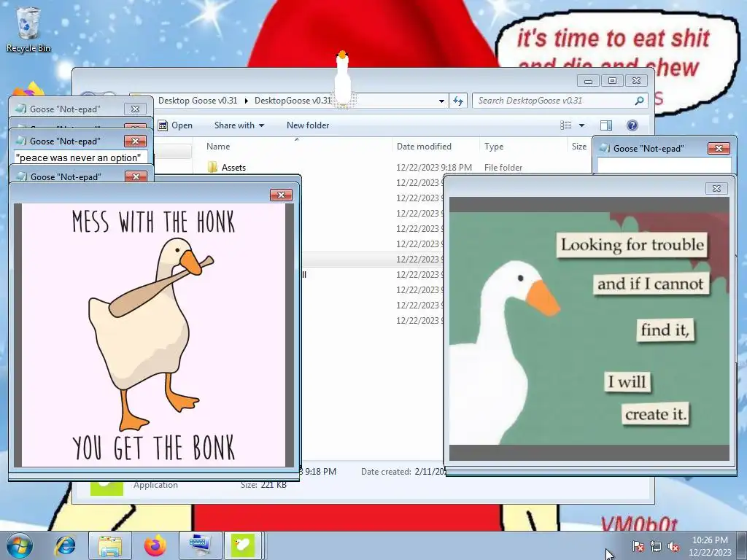
Task: Open the Windows Start menu orb
Action: tap(19, 545)
